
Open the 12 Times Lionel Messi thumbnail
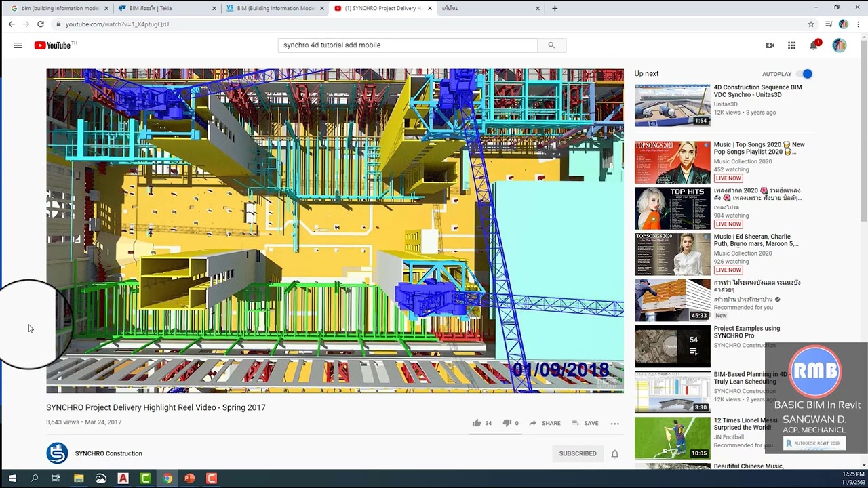(672, 439)
